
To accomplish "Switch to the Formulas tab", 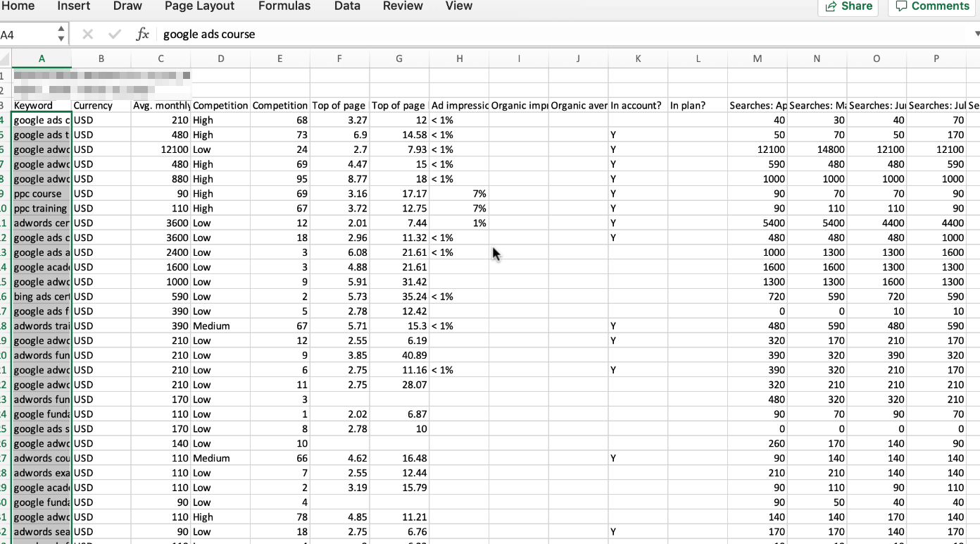I will [284, 6].
